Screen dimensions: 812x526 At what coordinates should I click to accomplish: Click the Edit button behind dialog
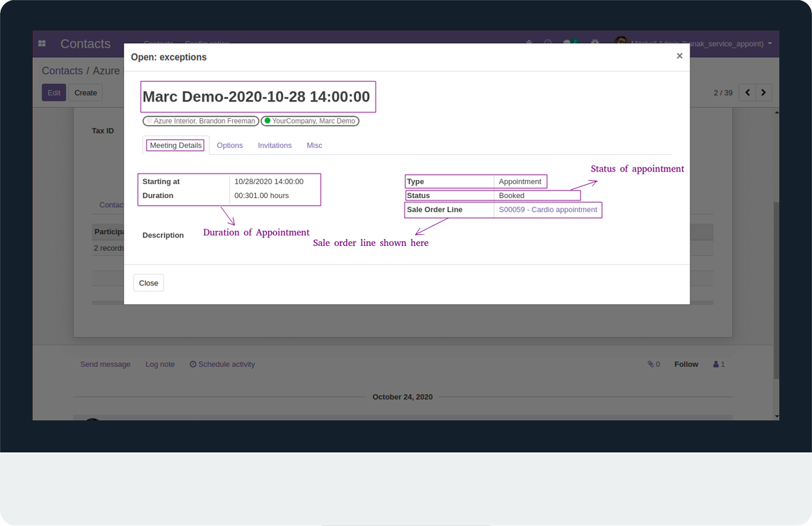(x=54, y=92)
